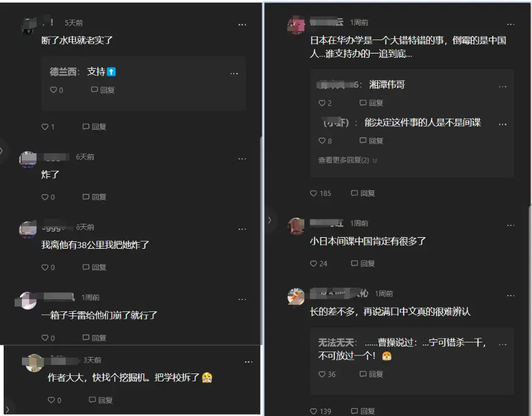The image size is (532, 416).
Task: Toggle like on 德兰西 支持 reply
Action: 57,90
